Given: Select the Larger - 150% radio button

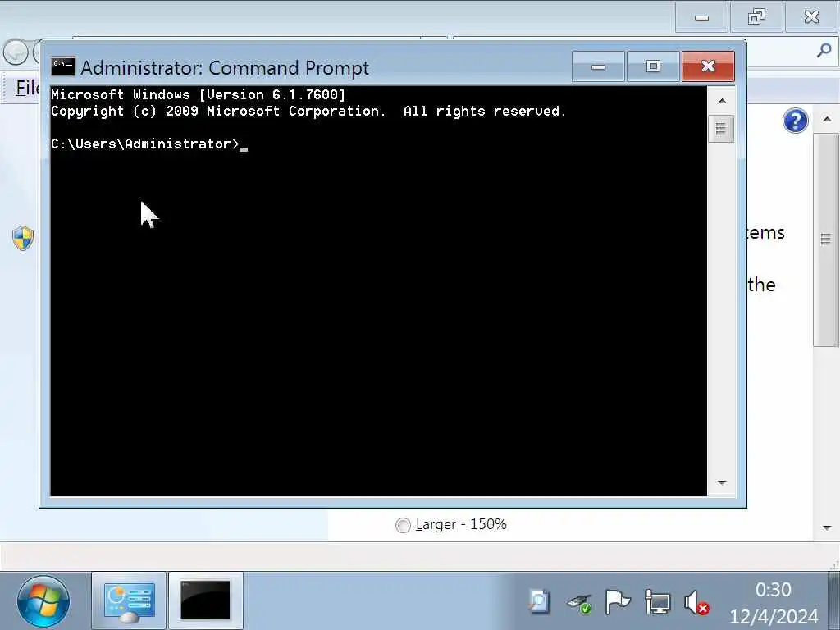Looking at the screenshot, I should point(403,525).
